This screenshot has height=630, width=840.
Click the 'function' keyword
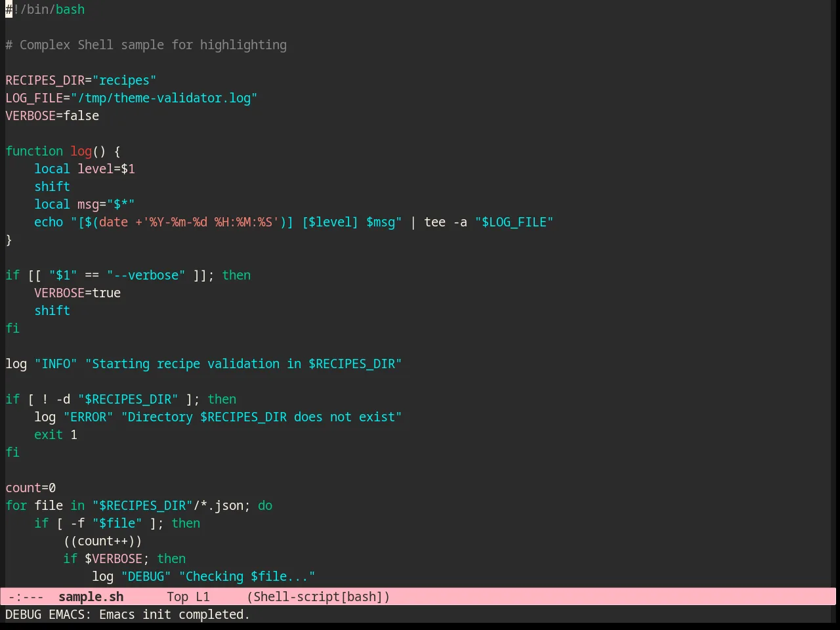coord(34,151)
